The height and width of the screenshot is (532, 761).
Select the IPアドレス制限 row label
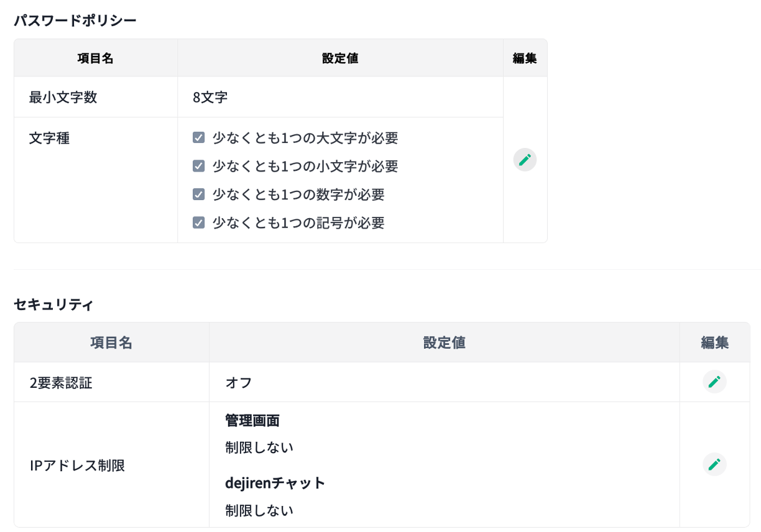(x=77, y=465)
